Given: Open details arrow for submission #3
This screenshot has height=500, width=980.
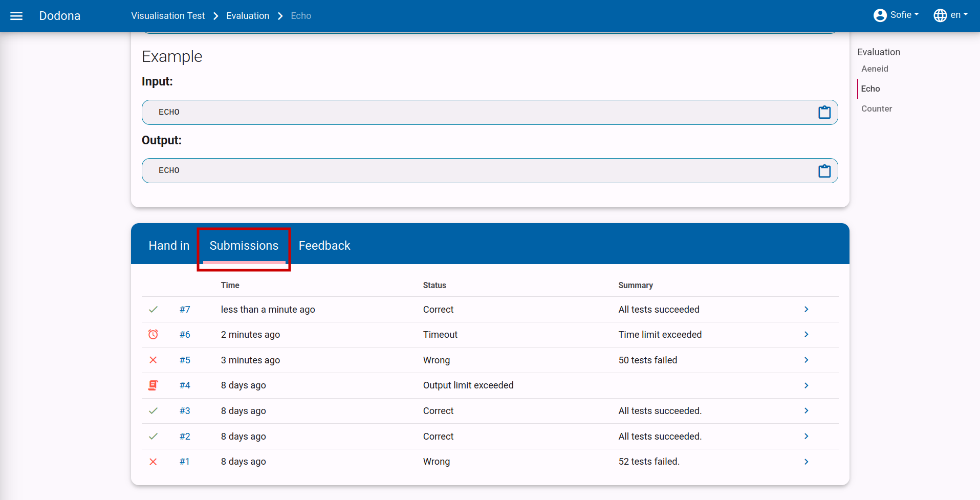Looking at the screenshot, I should coord(806,410).
